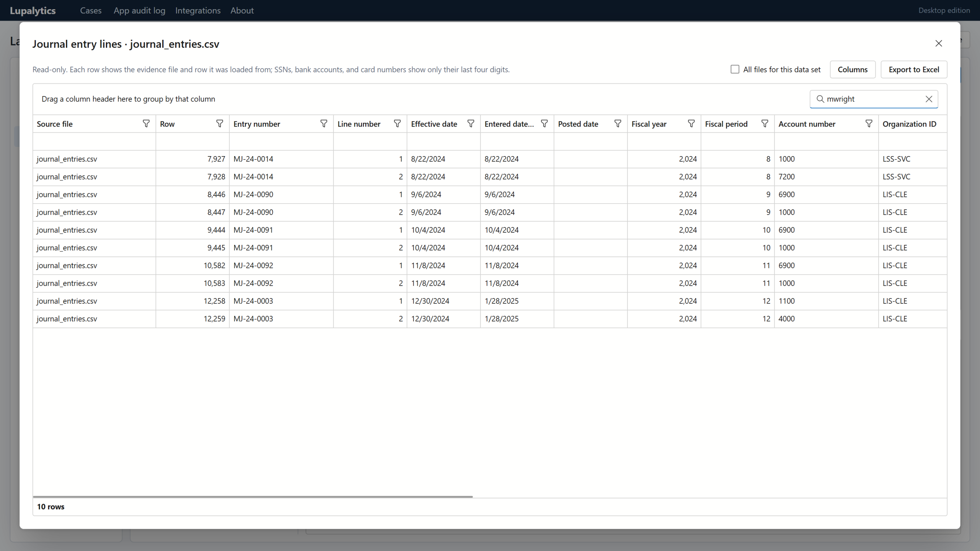Click the 12,259 row number cell
This screenshot has width=980, height=551.
click(193, 319)
